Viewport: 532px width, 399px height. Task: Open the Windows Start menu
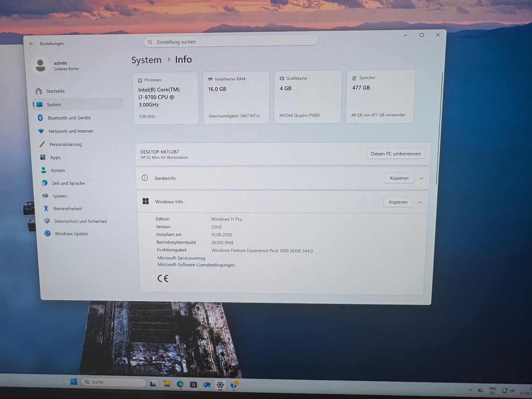coord(74,382)
